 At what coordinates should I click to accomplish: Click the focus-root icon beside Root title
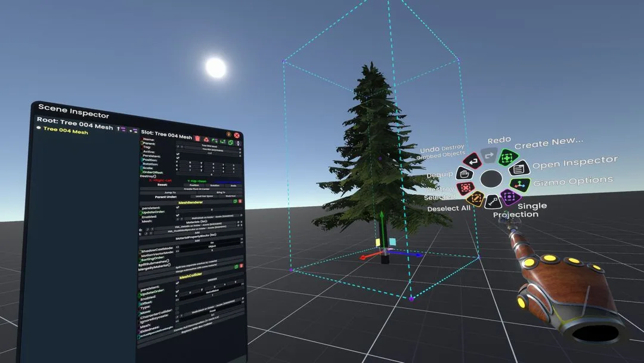coord(134,130)
